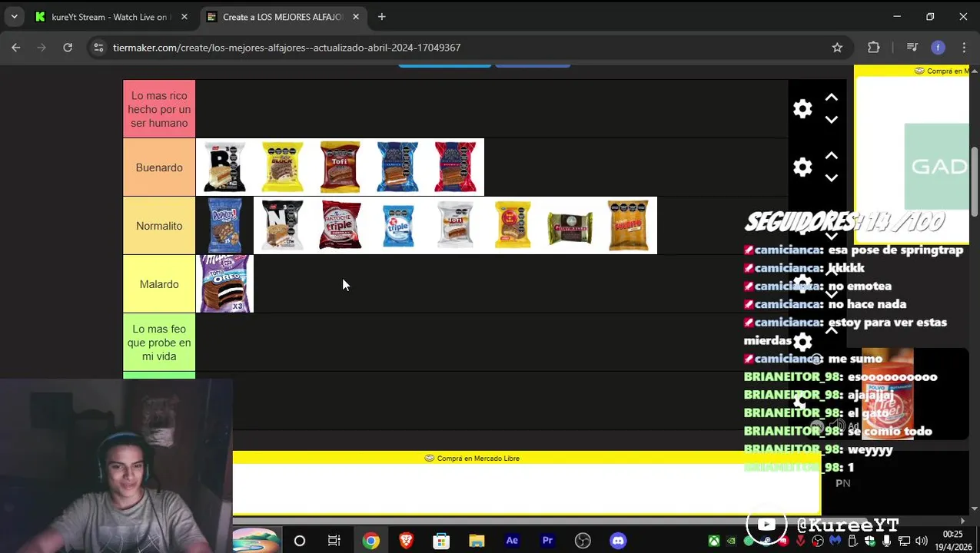Screen dimensions: 980x553
Task: Close the LOS MEJORES ALFAJORES tab
Action: click(x=357, y=17)
